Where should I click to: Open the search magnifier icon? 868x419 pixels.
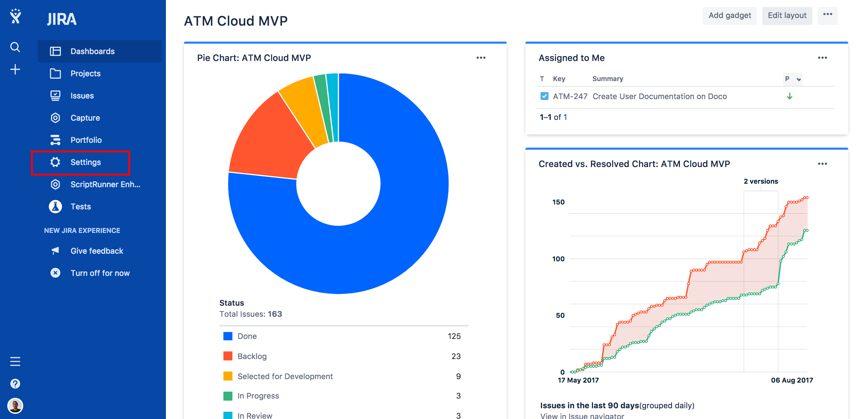(x=15, y=47)
